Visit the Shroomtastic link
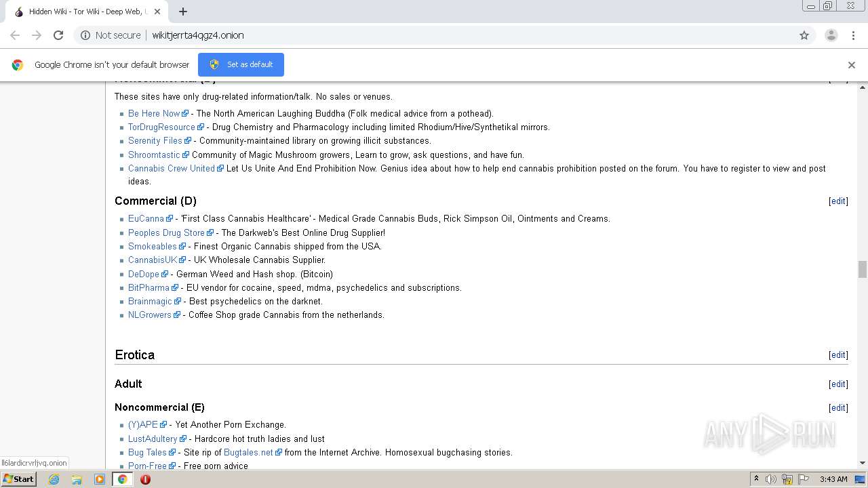Image resolution: width=868 pixels, height=488 pixels. [x=154, y=155]
